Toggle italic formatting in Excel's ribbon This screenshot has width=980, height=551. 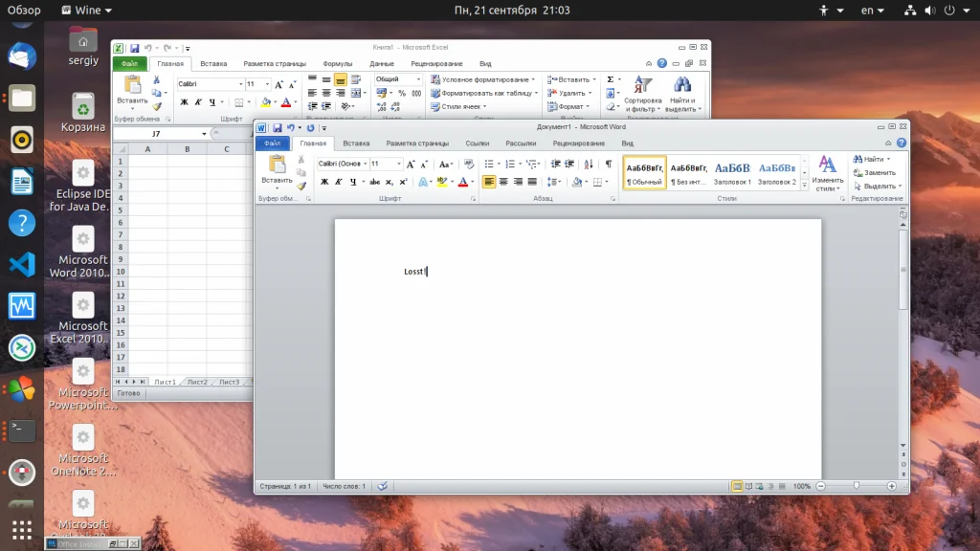point(198,102)
